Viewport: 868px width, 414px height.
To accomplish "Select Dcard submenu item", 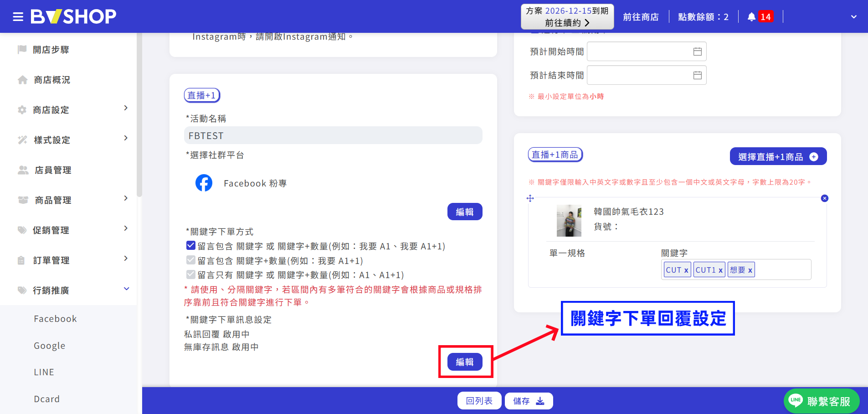I will 46,399.
